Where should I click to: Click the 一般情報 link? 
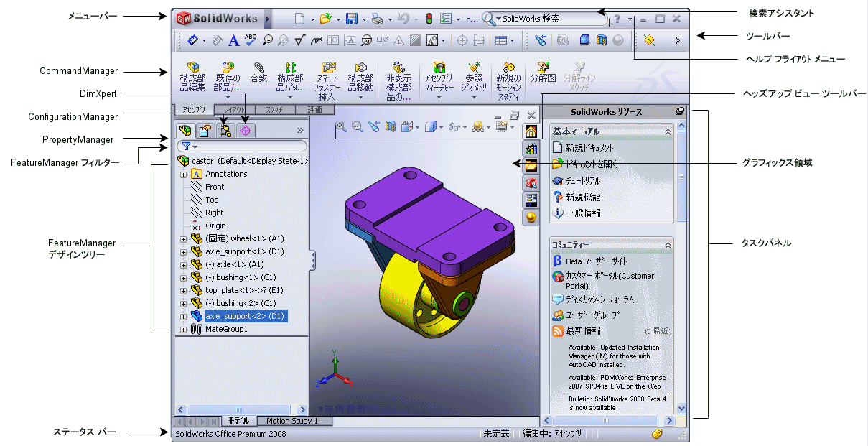[583, 213]
